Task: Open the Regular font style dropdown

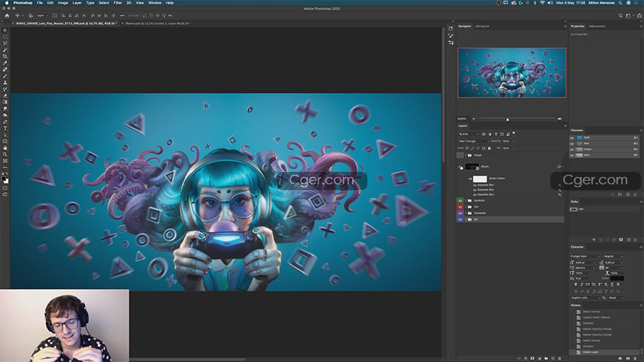Action: [x=613, y=256]
